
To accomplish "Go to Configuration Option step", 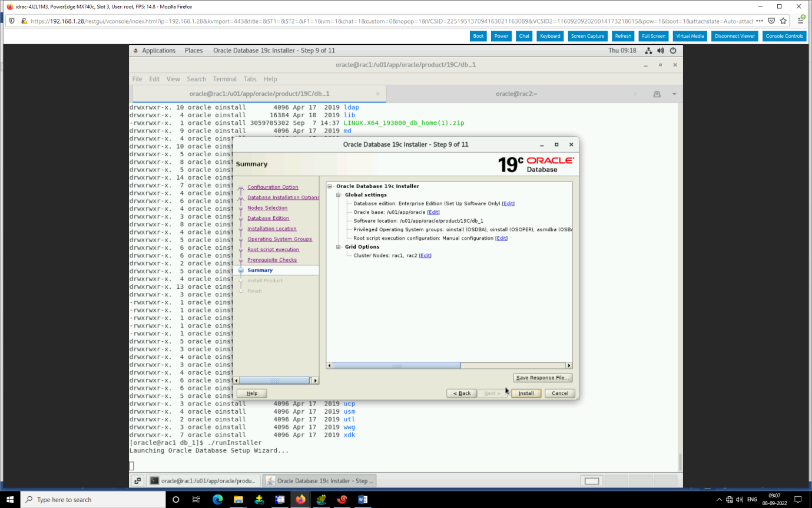I will pyautogui.click(x=273, y=187).
